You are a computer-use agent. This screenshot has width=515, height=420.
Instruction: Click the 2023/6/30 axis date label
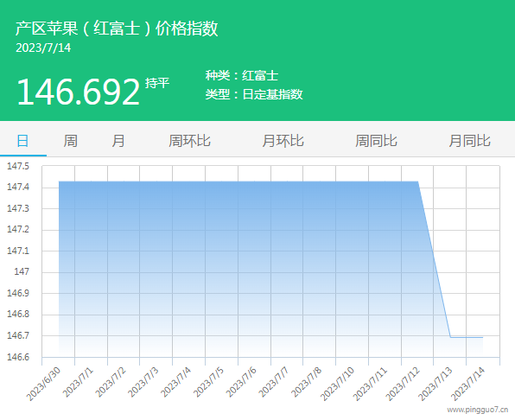click(x=43, y=385)
